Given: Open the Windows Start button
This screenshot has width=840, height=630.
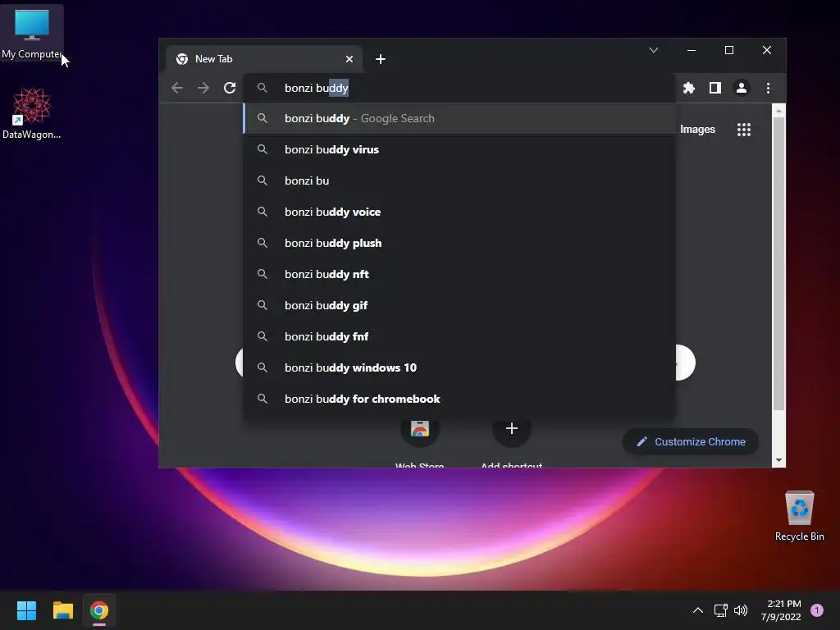Looking at the screenshot, I should point(26,610).
